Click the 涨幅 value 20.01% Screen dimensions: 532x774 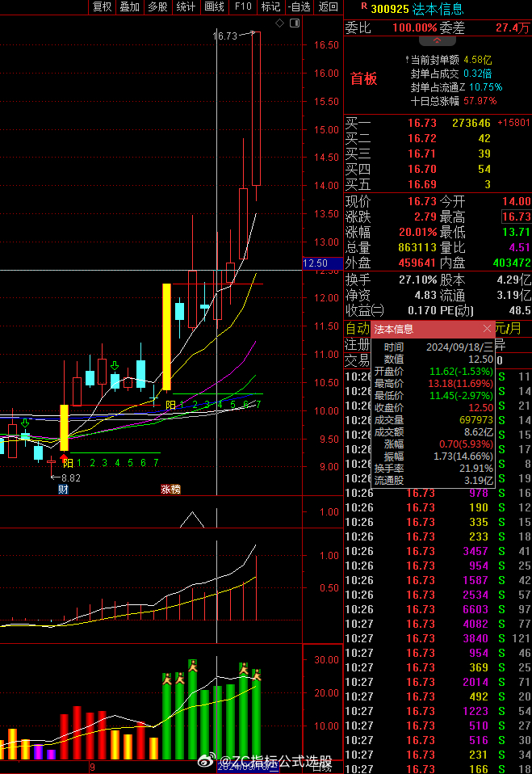[417, 232]
